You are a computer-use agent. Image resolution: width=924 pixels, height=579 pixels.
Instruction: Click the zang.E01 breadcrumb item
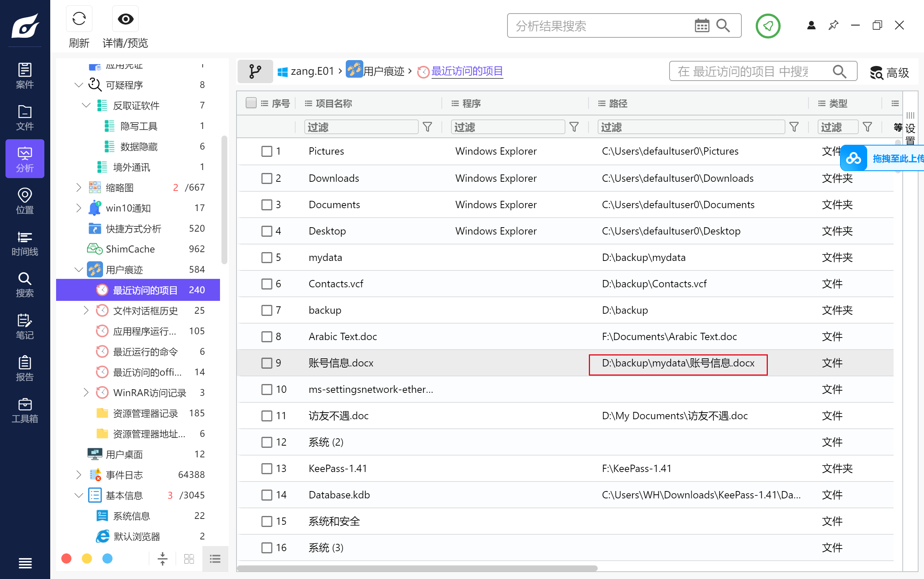[x=305, y=71]
